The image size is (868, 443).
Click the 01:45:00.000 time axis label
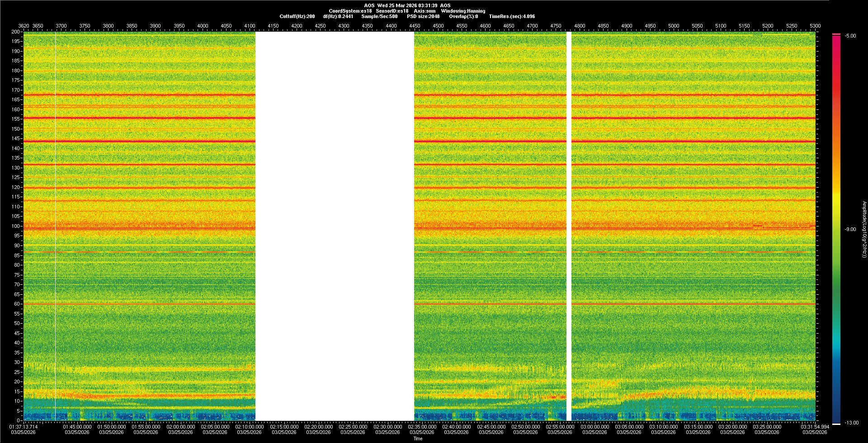pos(77,427)
